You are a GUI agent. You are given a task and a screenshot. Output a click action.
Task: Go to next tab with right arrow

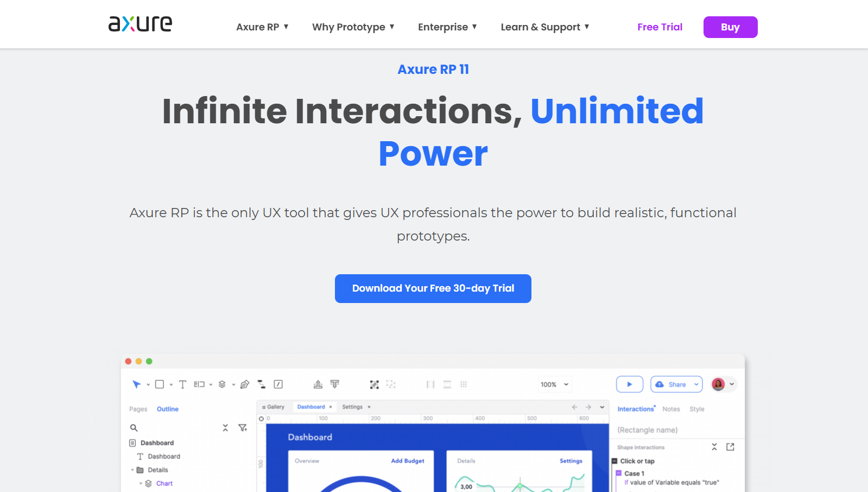coord(588,407)
